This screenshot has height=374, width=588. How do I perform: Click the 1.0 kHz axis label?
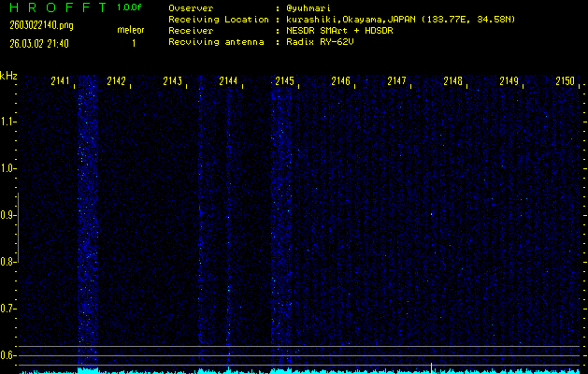pos(7,168)
